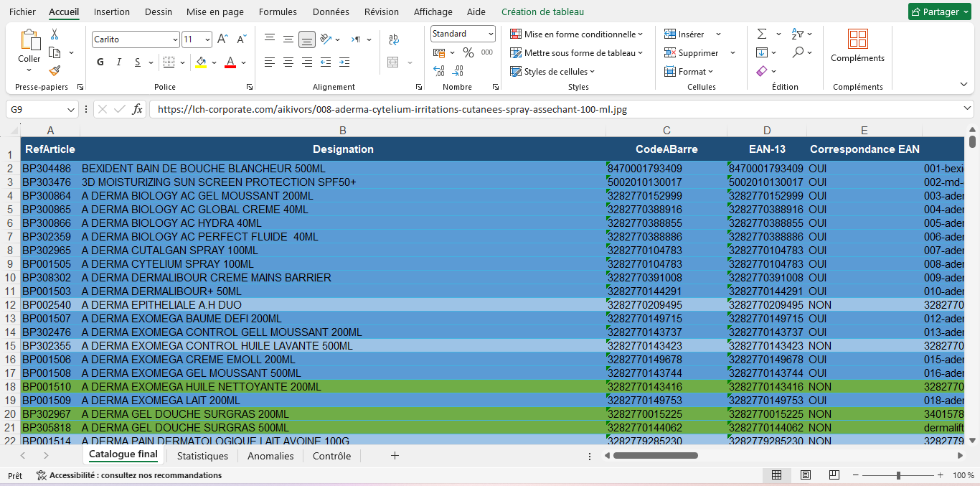980x486 pixels.
Task: Center text horizontally icon
Action: tap(288, 62)
